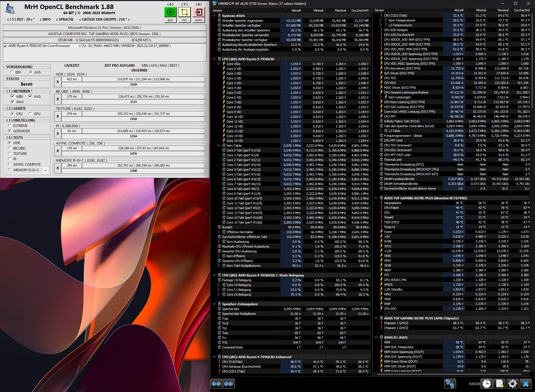
Task: Open the ZEIT : 30 s menu
Action: pyautogui.click(x=21, y=20)
